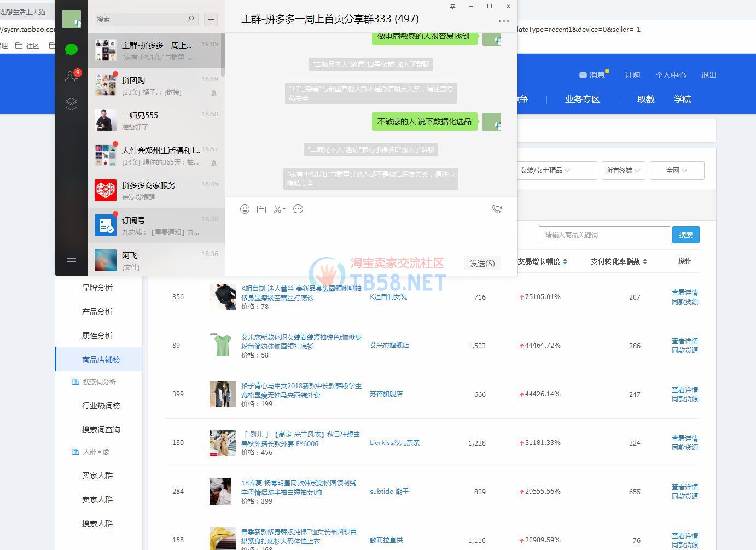This screenshot has width=756, height=550.
Task: Select 搜索词查询 in left menu
Action: (x=101, y=430)
